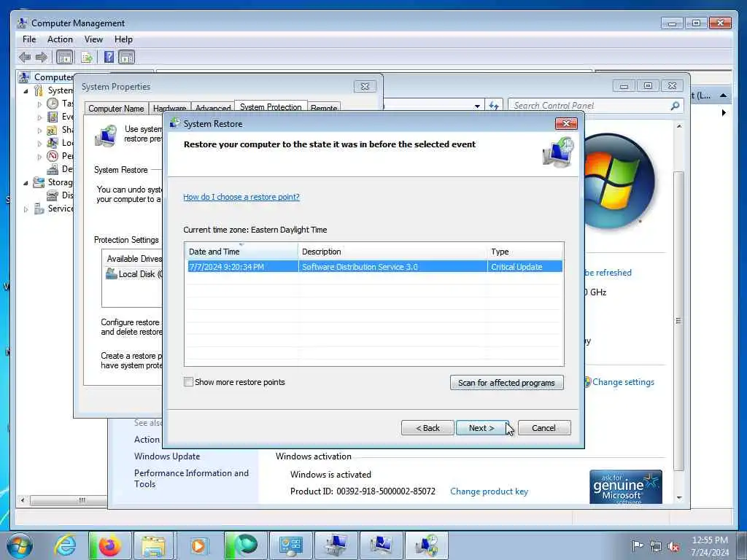Click ask for genuine Microsoft badge
The image size is (747, 560).
625,486
